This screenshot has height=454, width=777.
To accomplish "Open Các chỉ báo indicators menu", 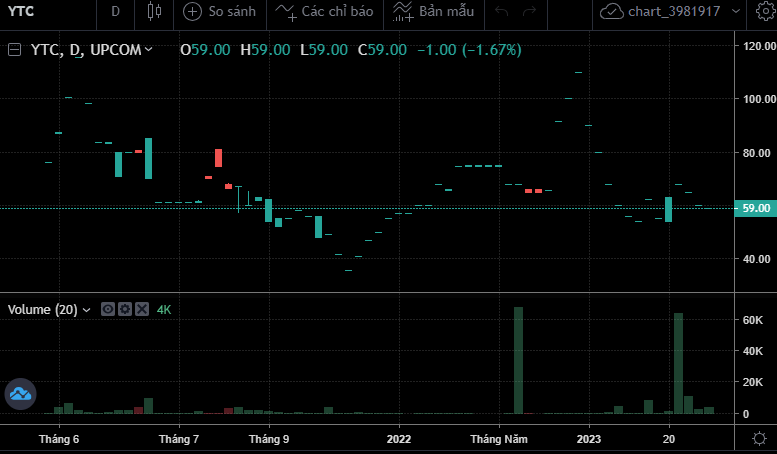I will point(311,12).
